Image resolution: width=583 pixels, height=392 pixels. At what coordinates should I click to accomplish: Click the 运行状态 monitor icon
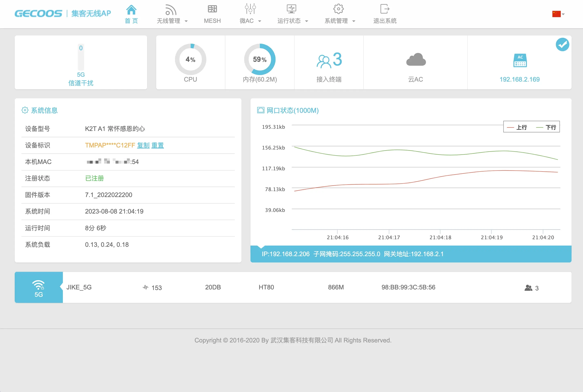click(291, 9)
